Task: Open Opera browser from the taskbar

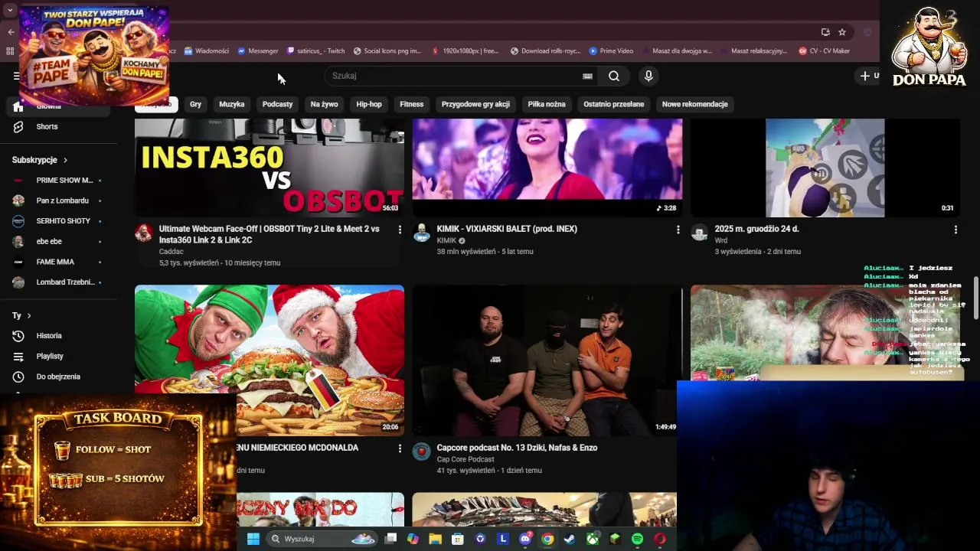Action: coord(660,539)
